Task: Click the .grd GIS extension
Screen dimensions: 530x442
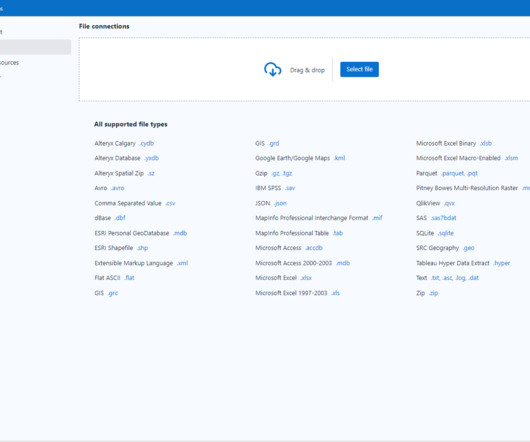Action: click(x=274, y=143)
